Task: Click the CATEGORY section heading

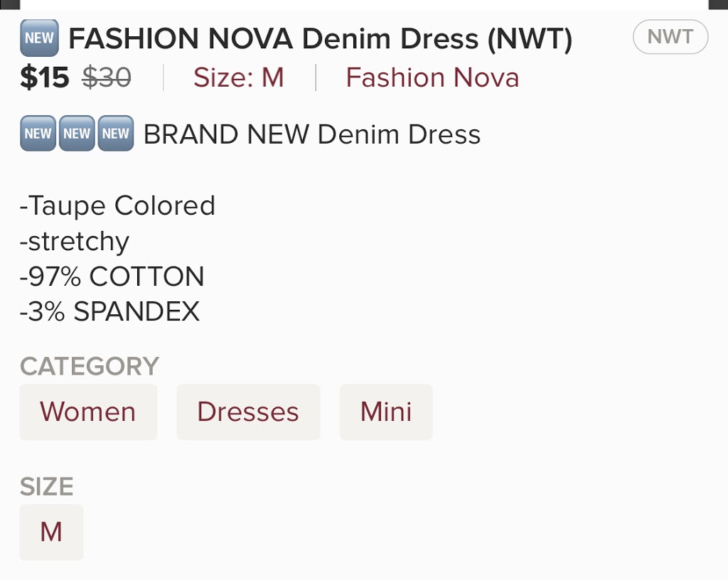Action: point(90,366)
